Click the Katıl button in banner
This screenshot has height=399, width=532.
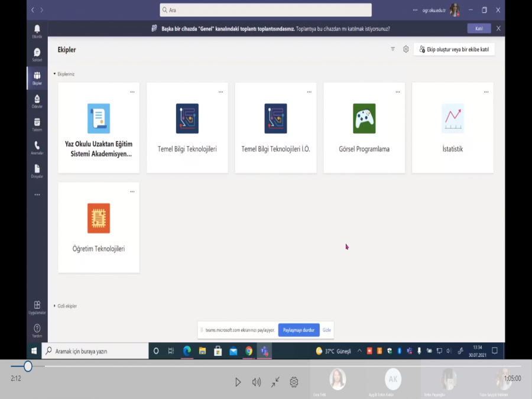(479, 28)
